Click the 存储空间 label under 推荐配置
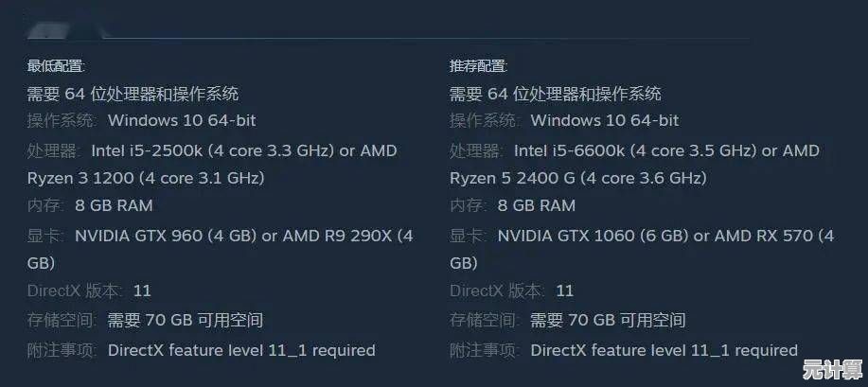 (484, 321)
